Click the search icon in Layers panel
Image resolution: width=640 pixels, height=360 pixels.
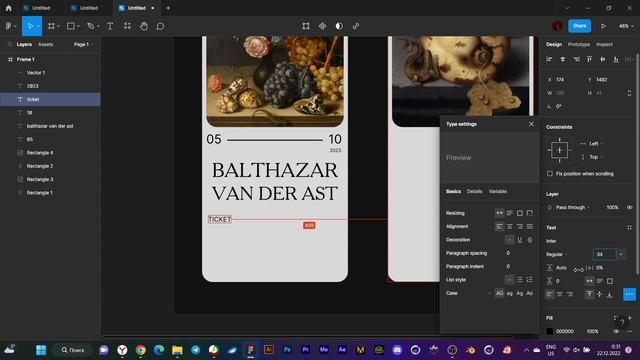pos(10,44)
